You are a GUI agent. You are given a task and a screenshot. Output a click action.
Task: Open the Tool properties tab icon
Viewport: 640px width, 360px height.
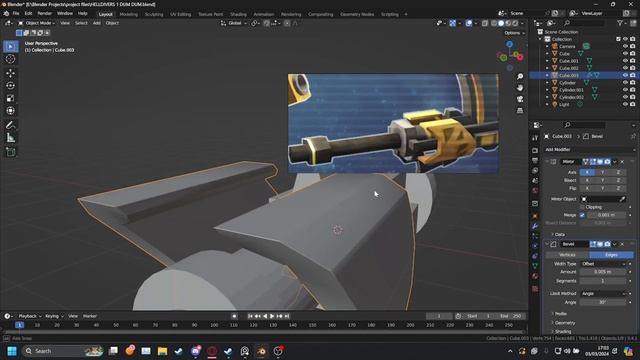coord(535,139)
